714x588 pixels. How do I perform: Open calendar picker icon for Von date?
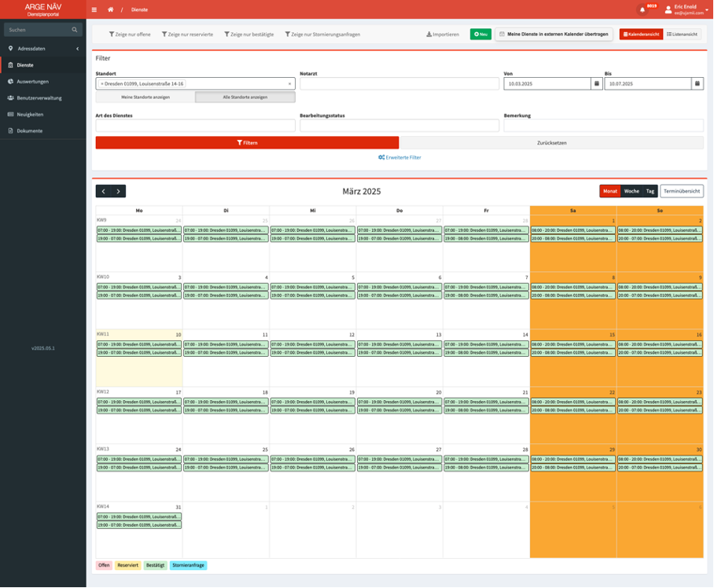tap(597, 83)
